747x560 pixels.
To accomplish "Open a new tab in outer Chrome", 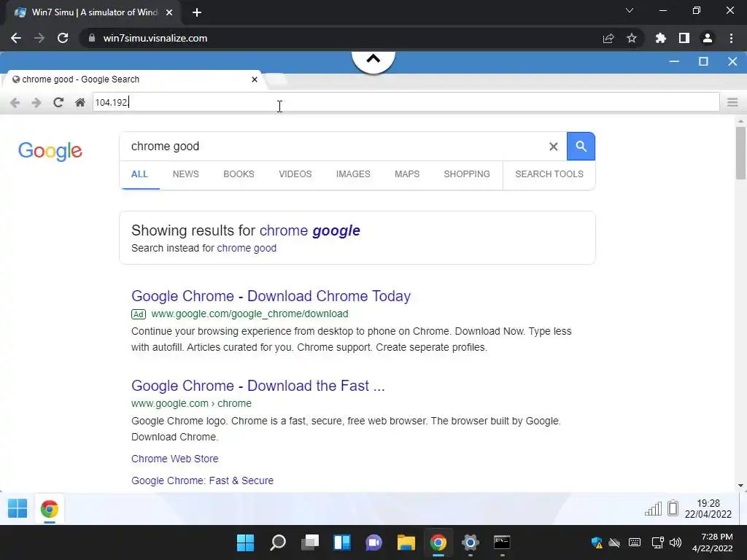I will coord(197,12).
